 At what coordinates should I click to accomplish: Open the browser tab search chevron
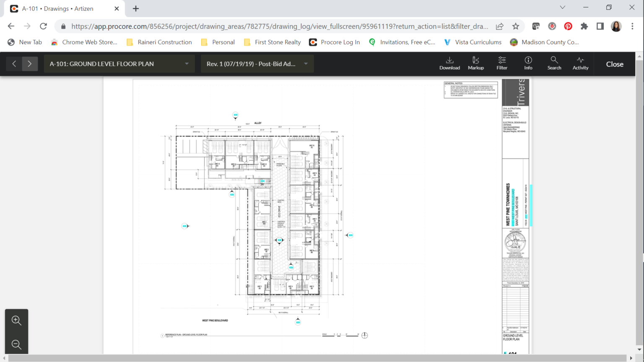point(563,8)
